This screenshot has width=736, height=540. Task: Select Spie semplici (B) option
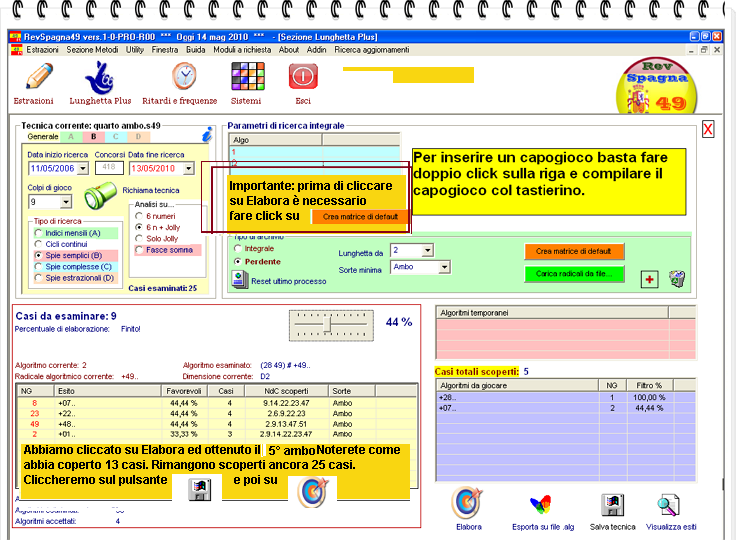(x=38, y=255)
